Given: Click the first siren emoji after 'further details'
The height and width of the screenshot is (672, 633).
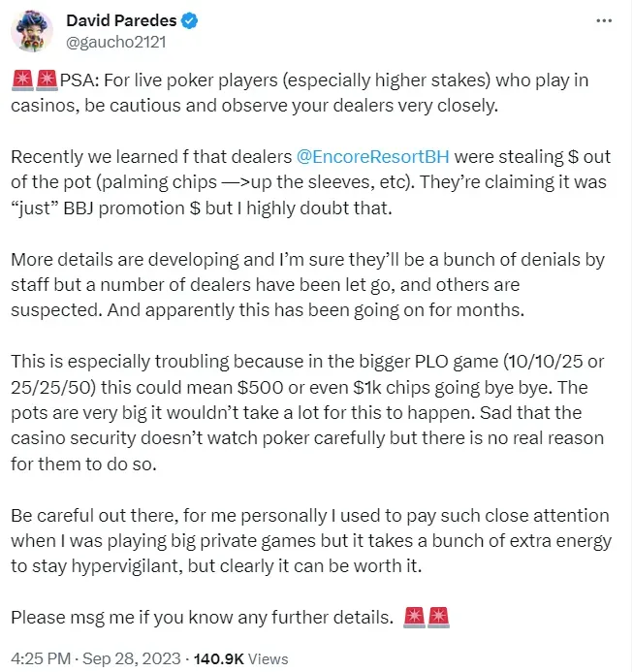Looking at the screenshot, I should point(411,615).
